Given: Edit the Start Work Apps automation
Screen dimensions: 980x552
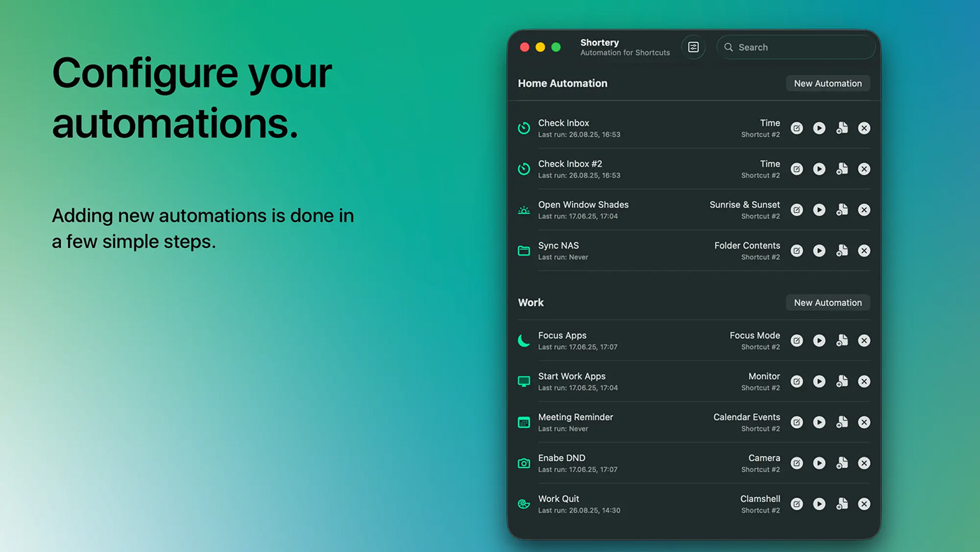Looking at the screenshot, I should click(x=797, y=382).
